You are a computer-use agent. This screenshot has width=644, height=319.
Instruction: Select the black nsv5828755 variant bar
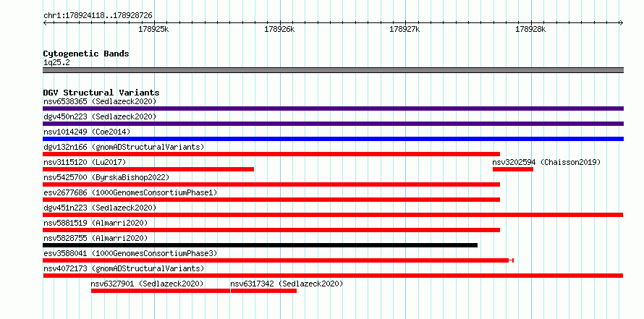(x=260, y=245)
